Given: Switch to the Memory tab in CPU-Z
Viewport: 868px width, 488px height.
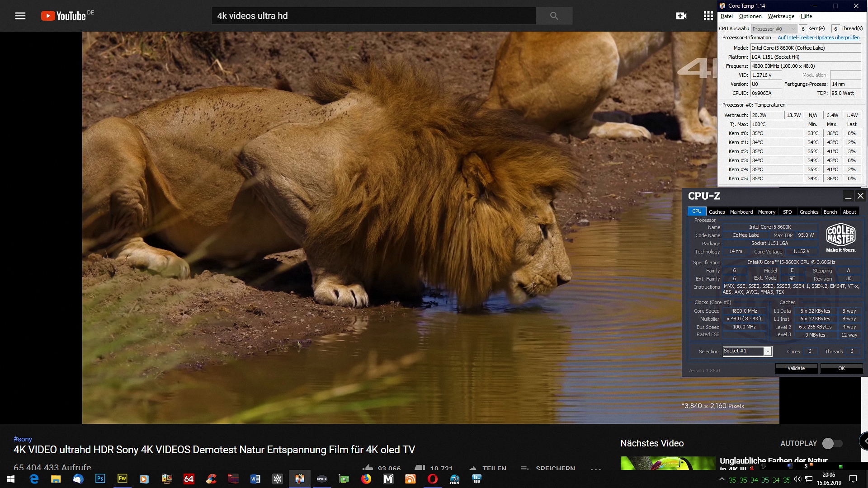Looking at the screenshot, I should click(x=767, y=212).
